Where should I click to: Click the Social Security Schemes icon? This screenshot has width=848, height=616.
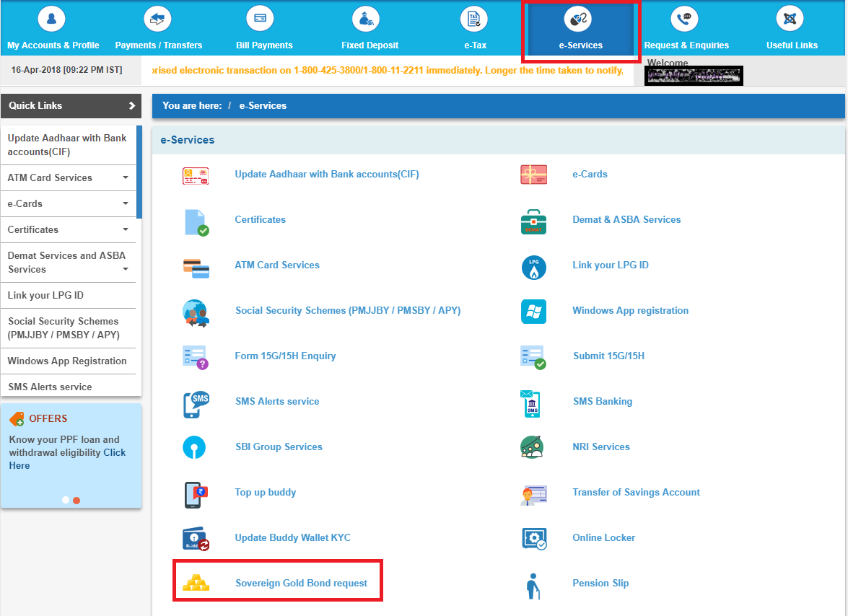pyautogui.click(x=196, y=313)
